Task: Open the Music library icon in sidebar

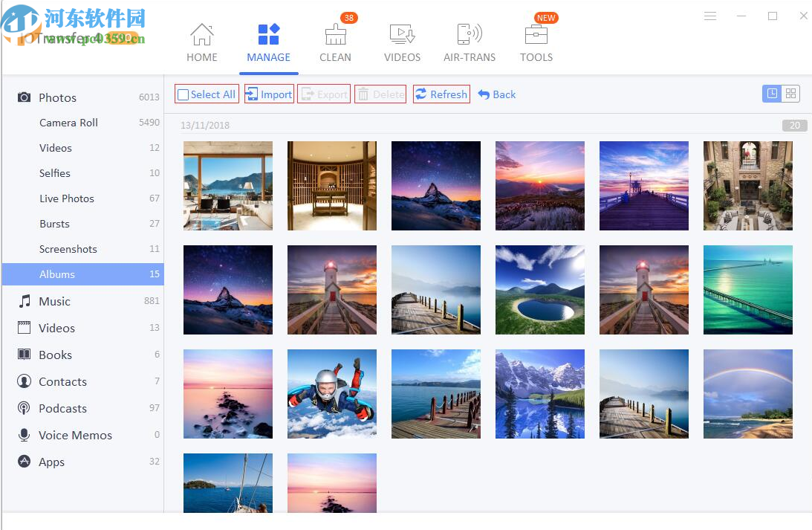Action: [x=25, y=301]
